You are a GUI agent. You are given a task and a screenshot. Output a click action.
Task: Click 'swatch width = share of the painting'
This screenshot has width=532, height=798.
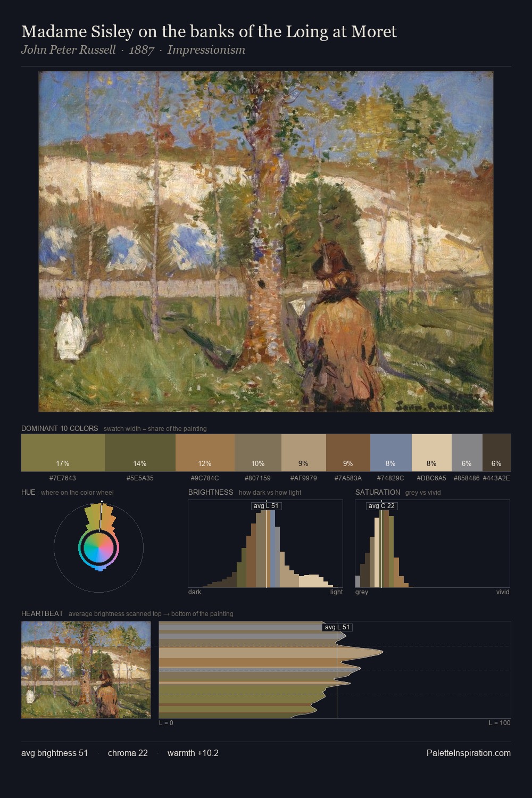pos(155,429)
